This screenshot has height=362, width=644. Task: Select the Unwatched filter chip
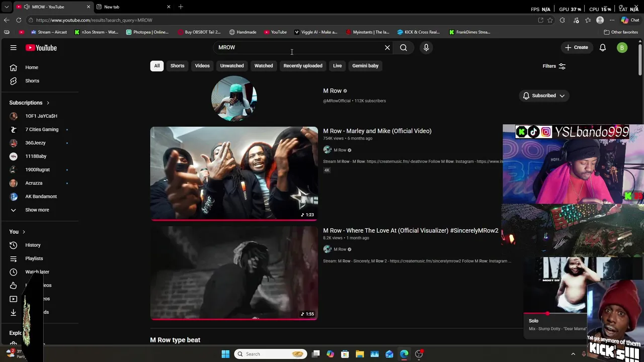232,66
